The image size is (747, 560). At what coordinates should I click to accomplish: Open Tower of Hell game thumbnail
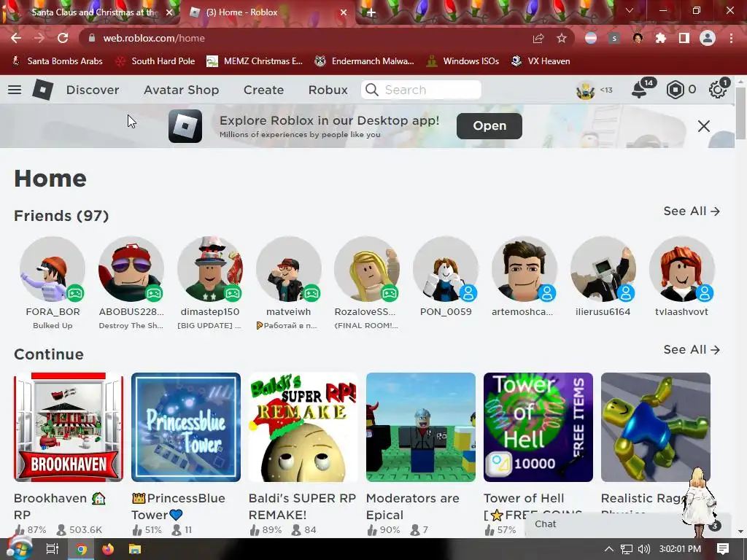(x=538, y=427)
